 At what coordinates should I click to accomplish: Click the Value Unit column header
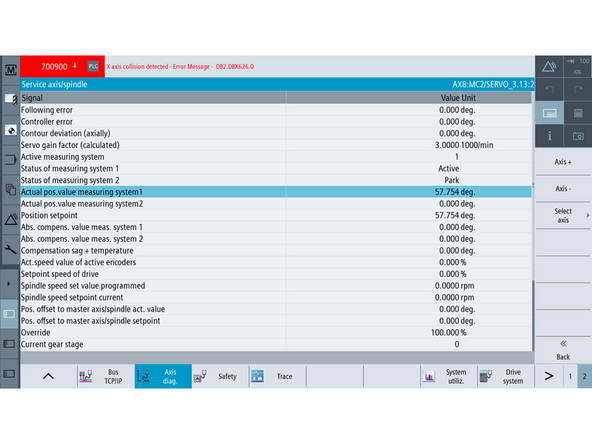(409, 98)
